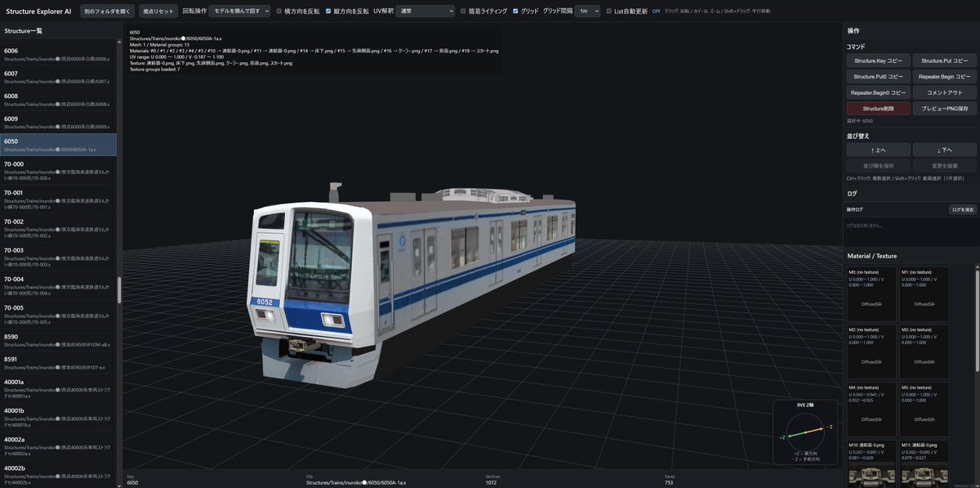The image size is (980, 488).
Task: Click the M5 (no texture) material card
Action: click(924, 410)
